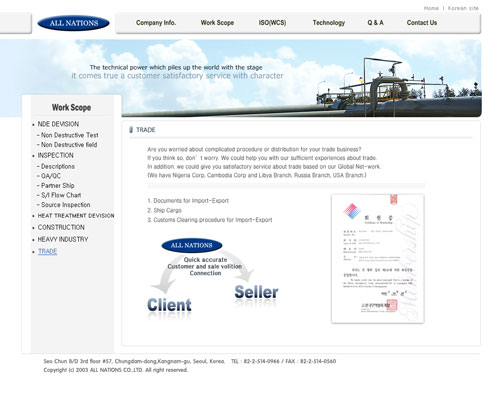Select INSPECTION in the sidebar

tap(55, 155)
